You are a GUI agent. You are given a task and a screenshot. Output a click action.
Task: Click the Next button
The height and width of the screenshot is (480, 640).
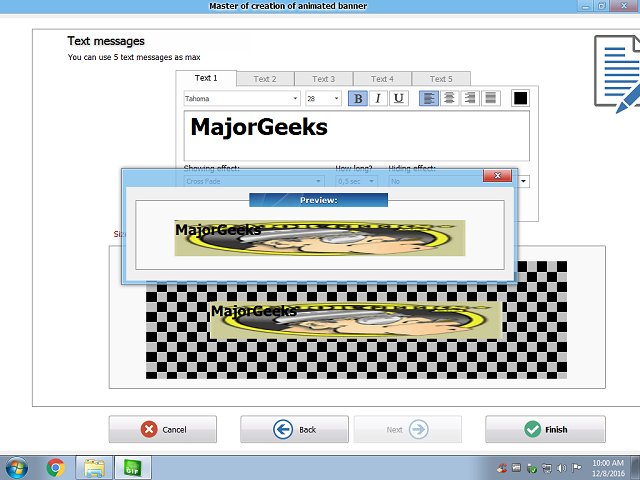tap(408, 429)
